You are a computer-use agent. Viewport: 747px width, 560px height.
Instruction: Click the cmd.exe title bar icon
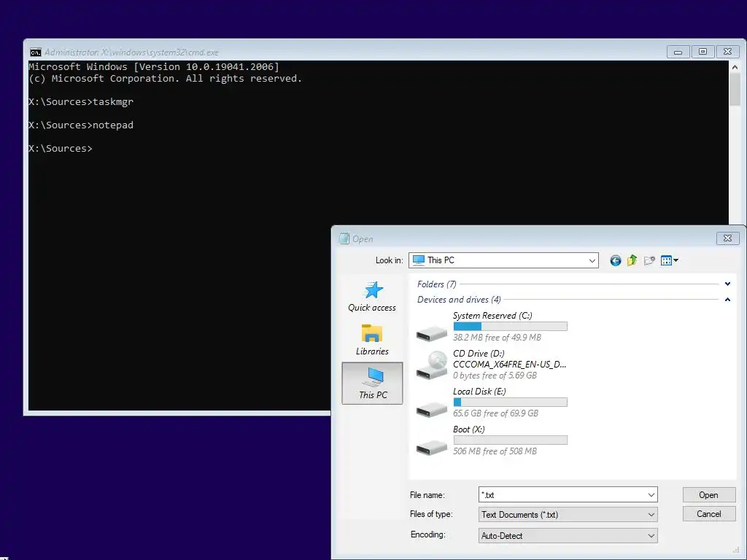(36, 52)
